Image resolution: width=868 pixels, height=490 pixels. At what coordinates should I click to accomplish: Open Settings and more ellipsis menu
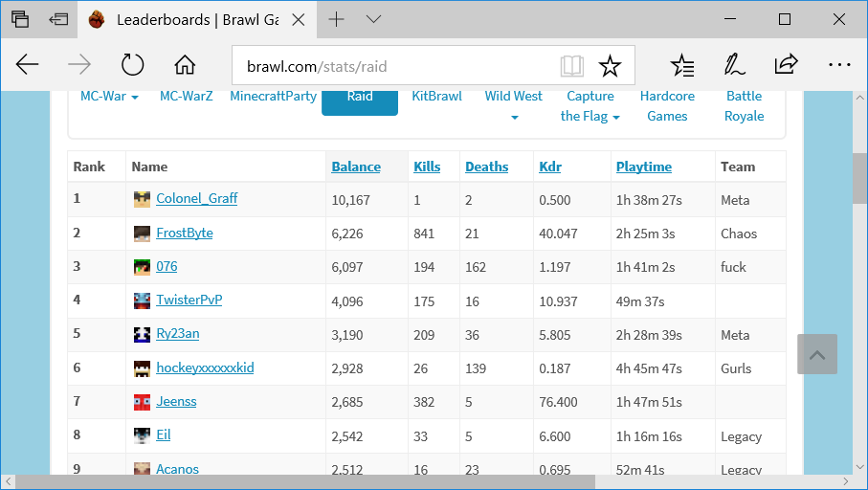pos(839,65)
